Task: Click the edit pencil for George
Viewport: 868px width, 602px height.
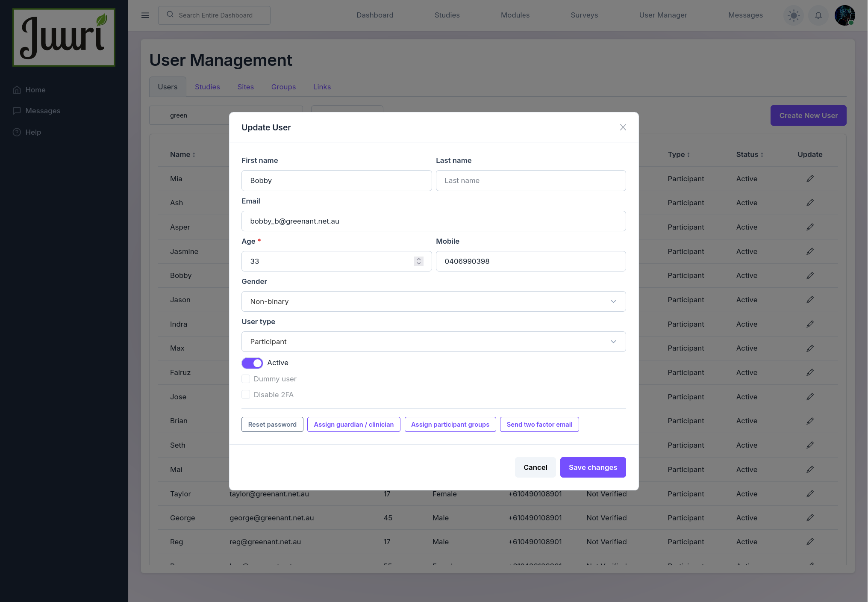Action: click(810, 518)
